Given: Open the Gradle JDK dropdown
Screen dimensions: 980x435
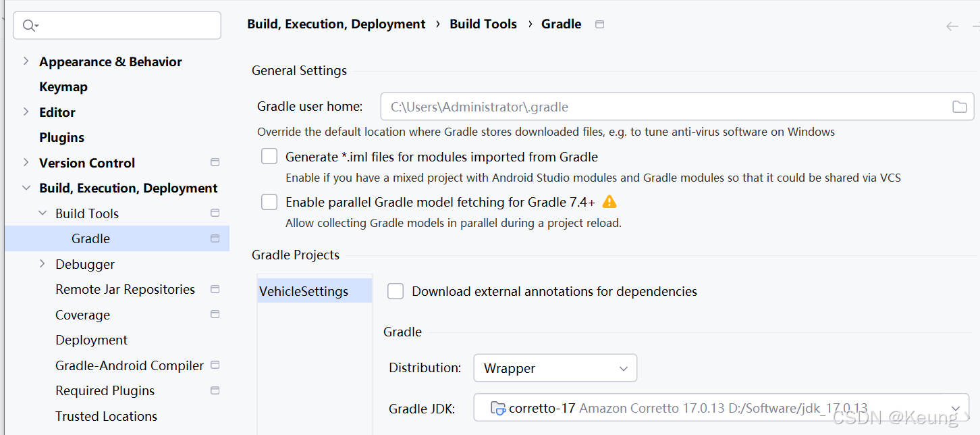Looking at the screenshot, I should (721, 408).
